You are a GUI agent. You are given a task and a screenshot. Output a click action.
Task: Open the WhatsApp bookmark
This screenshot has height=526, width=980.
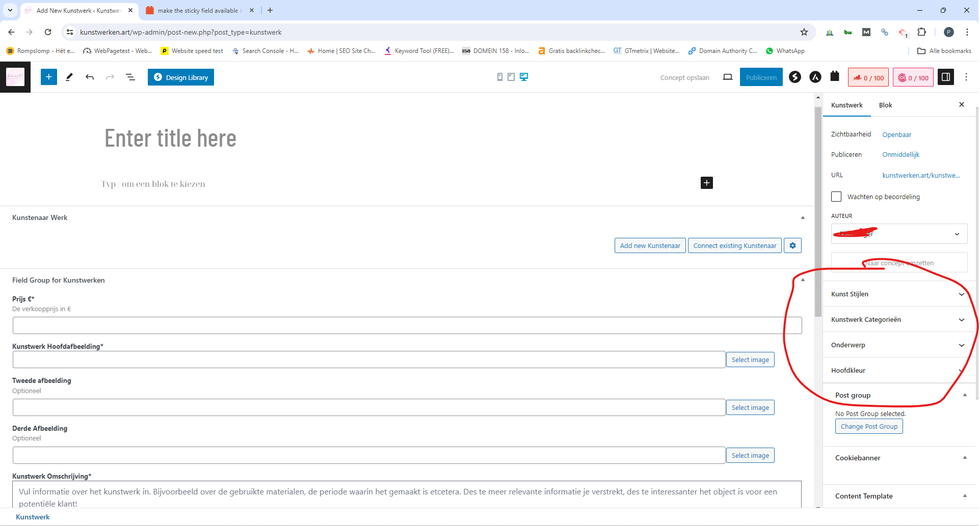point(785,51)
